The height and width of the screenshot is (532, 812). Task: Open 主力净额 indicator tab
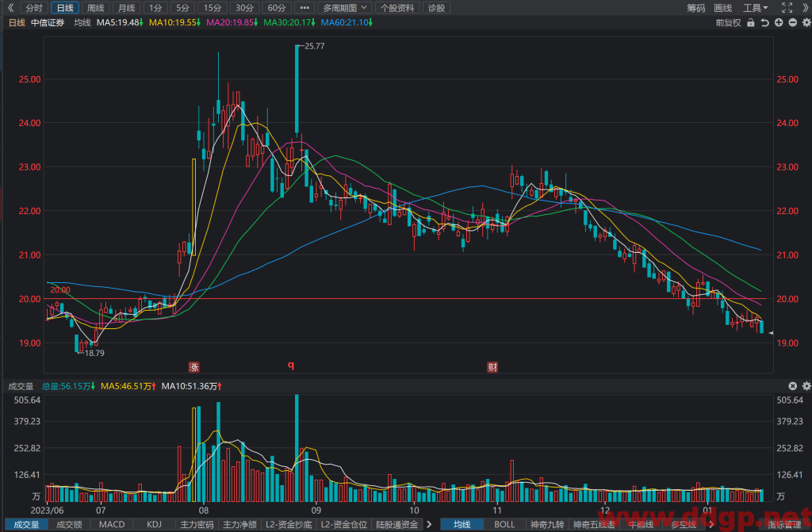pos(239,524)
